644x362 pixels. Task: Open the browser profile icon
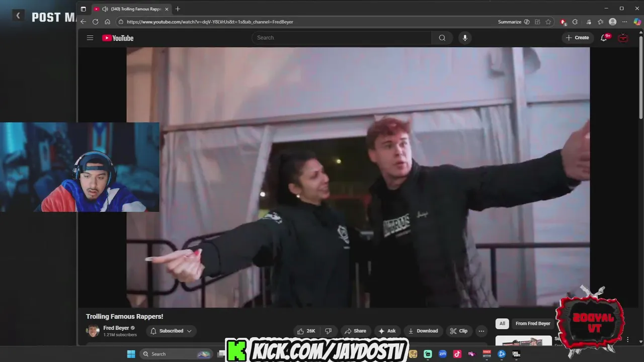[x=612, y=22]
